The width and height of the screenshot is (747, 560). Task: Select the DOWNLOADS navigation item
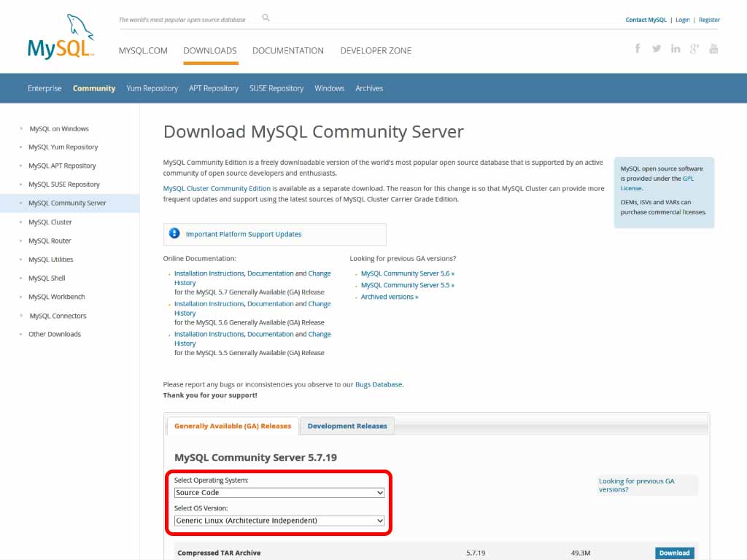pyautogui.click(x=210, y=50)
